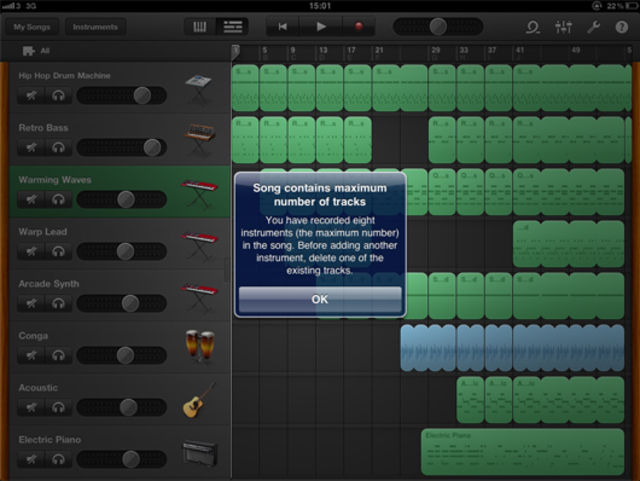
Task: Select the Warp Lead keyboard icon
Action: pyautogui.click(x=199, y=245)
